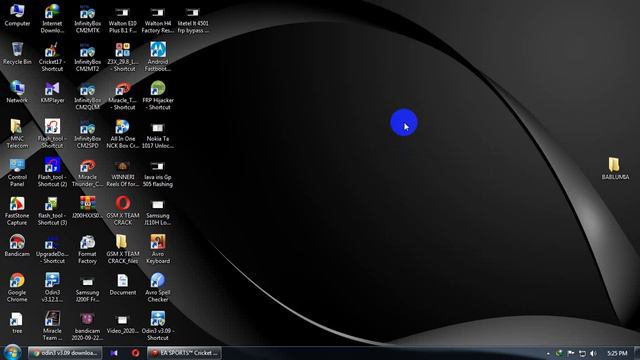Select the Odin3 v3.09 shortcut

(x=158, y=326)
